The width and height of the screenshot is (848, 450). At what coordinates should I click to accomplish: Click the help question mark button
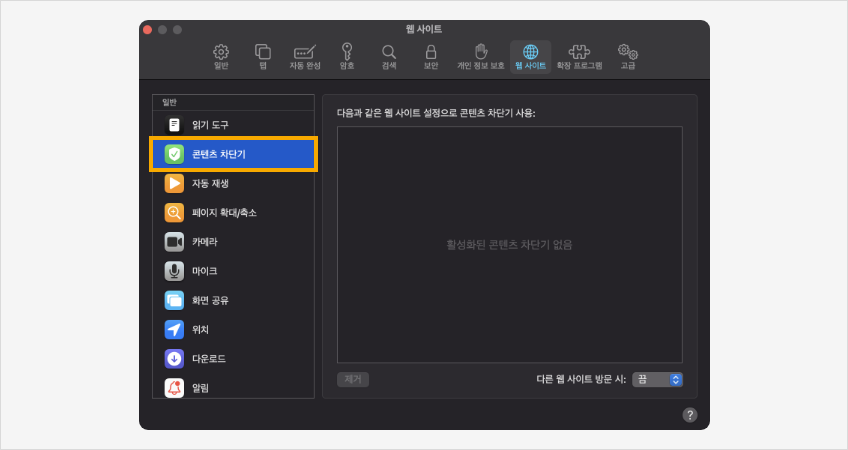pyautogui.click(x=690, y=414)
